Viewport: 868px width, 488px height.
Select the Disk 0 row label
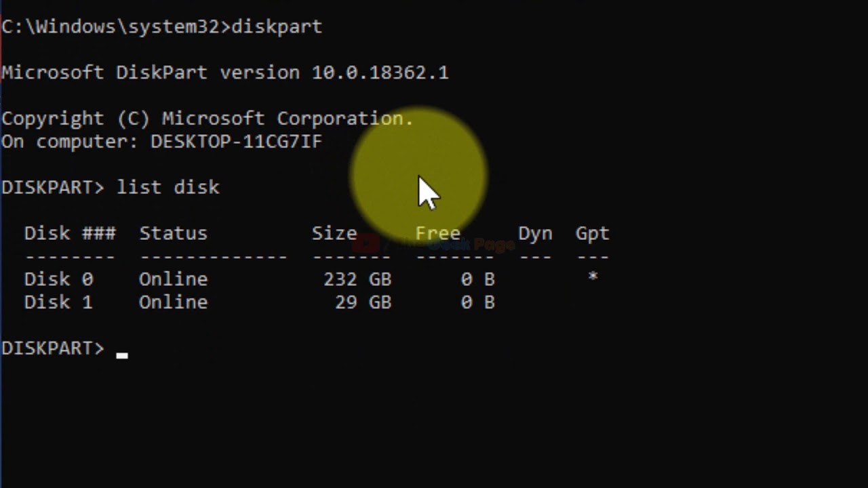pyautogui.click(x=58, y=279)
